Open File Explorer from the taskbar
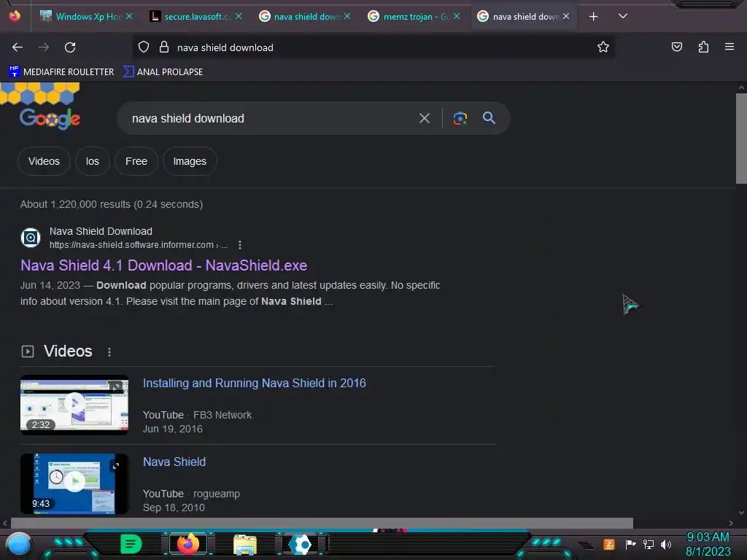This screenshot has height=560, width=747. tap(245, 545)
